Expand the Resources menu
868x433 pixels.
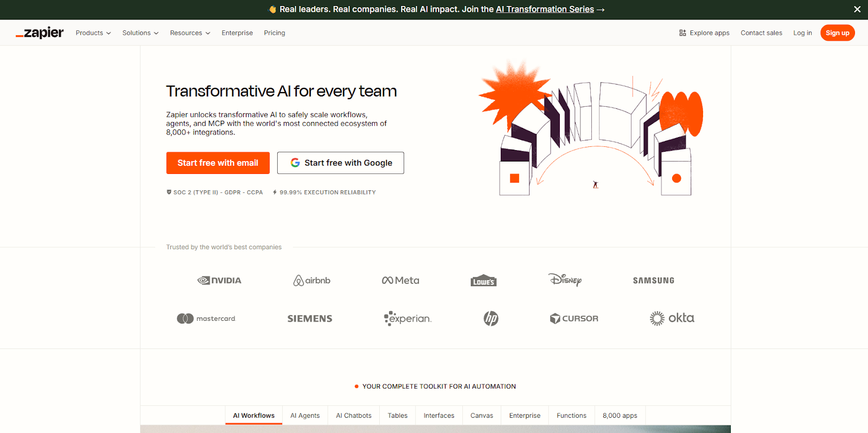coord(190,33)
